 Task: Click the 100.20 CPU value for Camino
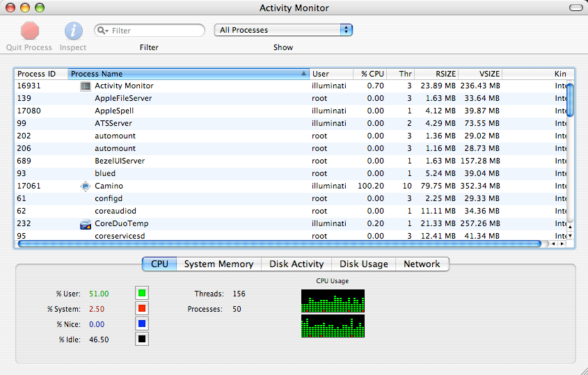[371, 186]
